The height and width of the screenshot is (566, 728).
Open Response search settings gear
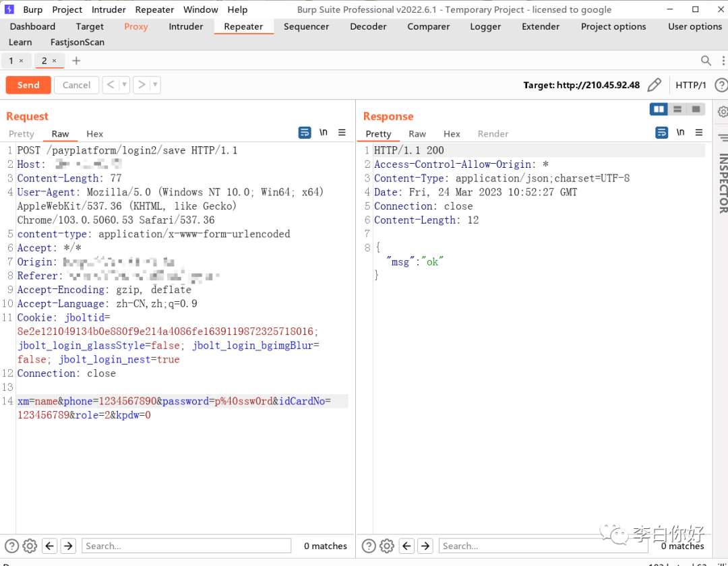point(387,546)
